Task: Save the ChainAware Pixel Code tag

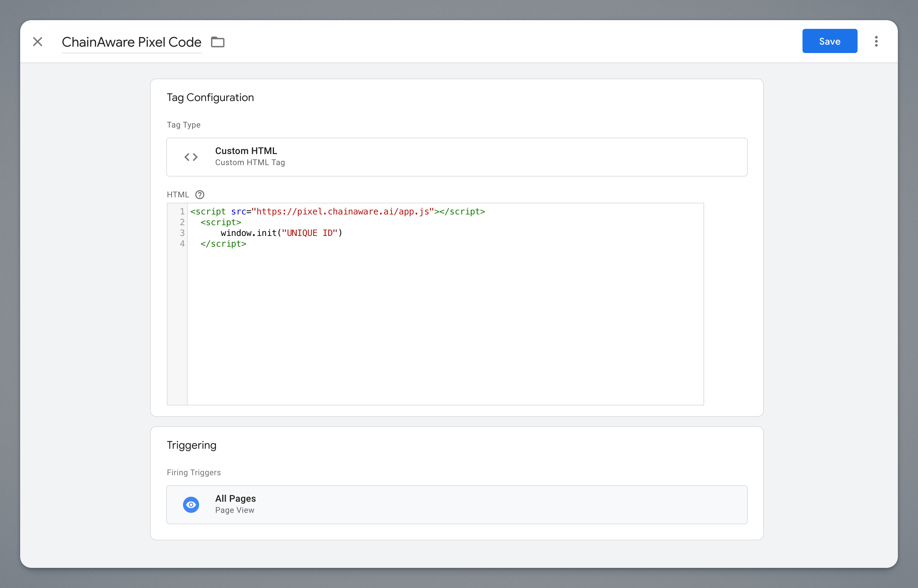Action: pos(829,41)
